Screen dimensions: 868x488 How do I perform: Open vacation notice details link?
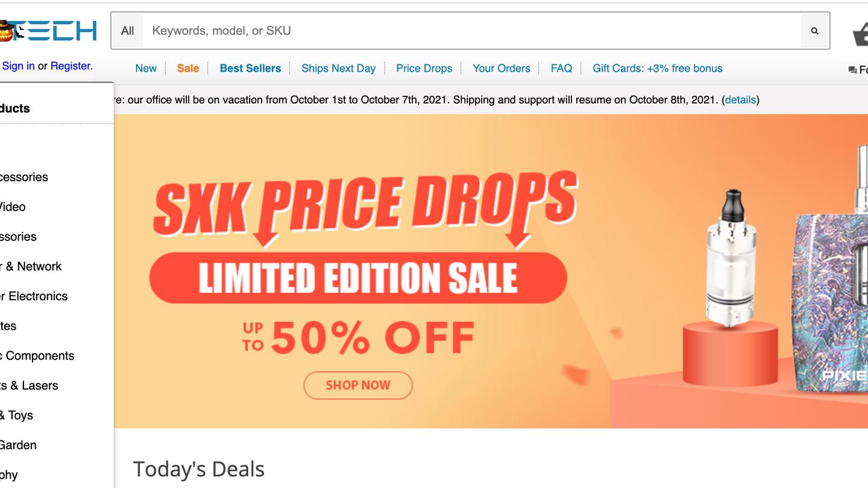[740, 100]
